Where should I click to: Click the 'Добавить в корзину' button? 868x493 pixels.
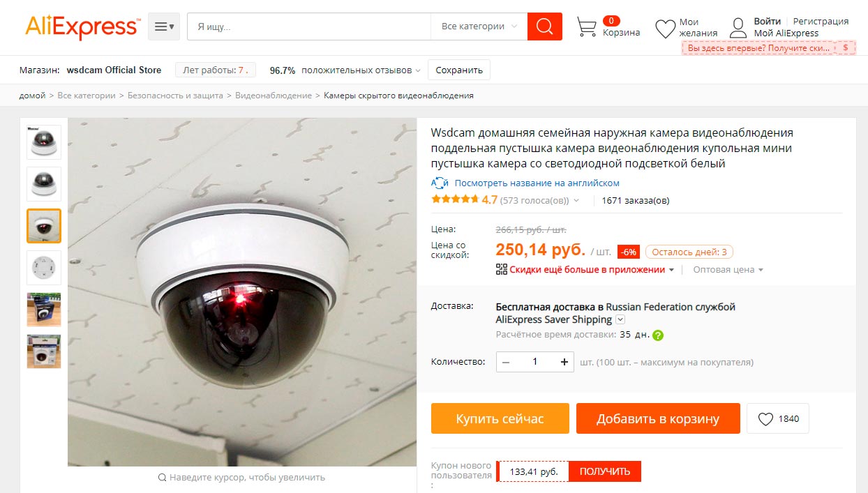658,418
